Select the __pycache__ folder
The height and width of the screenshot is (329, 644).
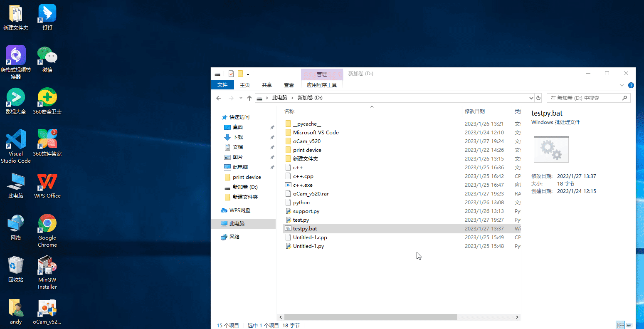pyautogui.click(x=307, y=124)
